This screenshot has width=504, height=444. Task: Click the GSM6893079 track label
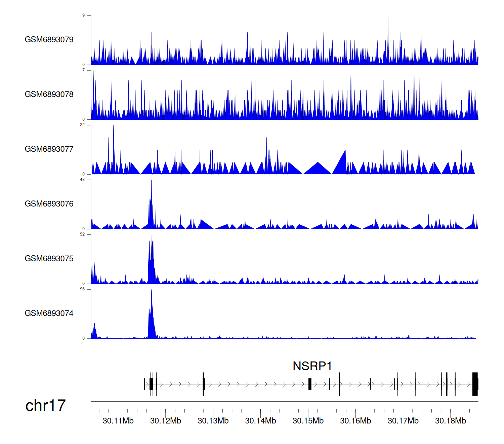pyautogui.click(x=49, y=40)
